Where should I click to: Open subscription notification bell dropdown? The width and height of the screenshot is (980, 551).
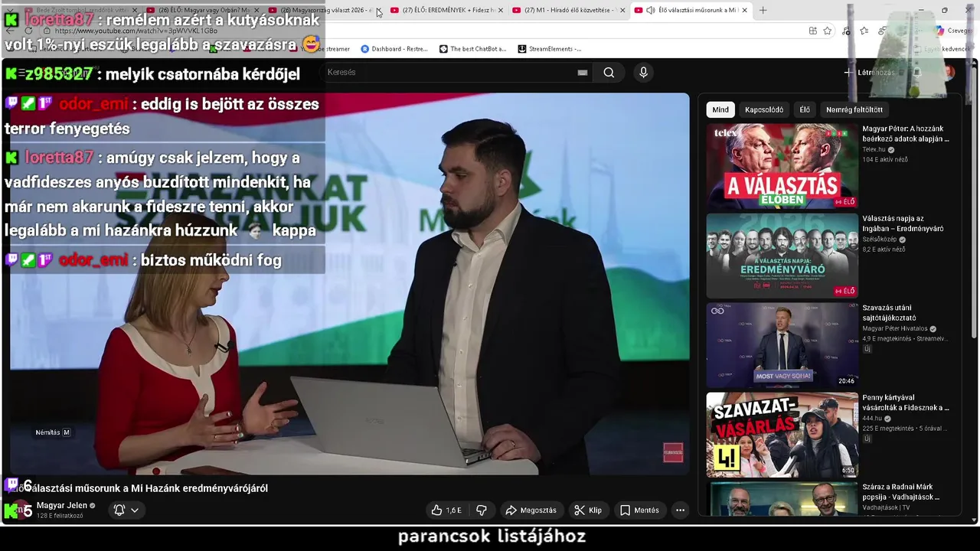click(126, 510)
